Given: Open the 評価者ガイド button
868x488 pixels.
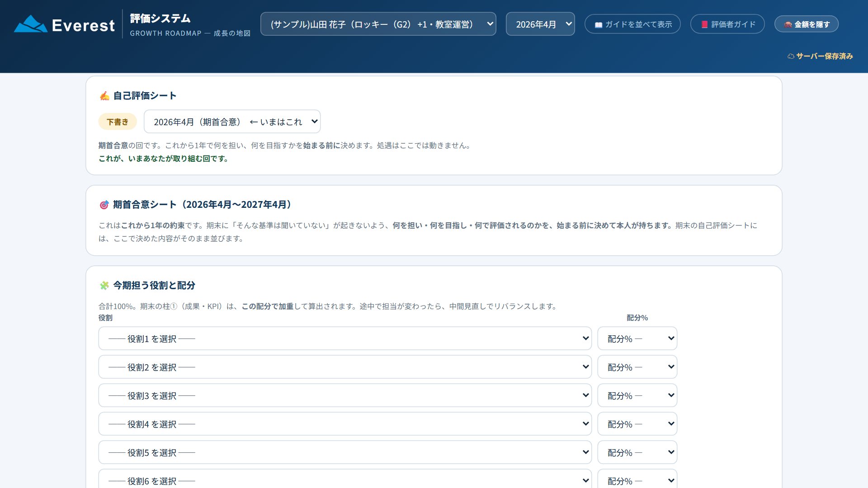Looking at the screenshot, I should tap(727, 24).
